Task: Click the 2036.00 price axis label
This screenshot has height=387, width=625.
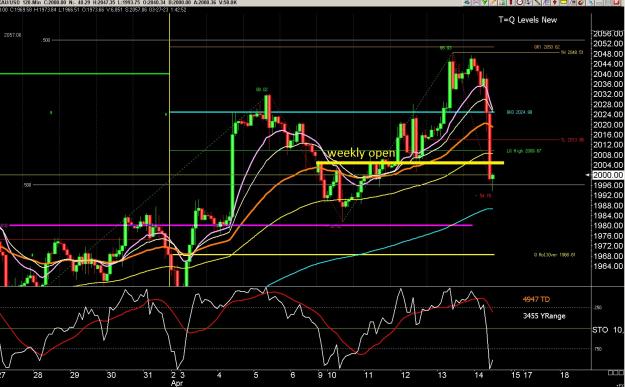Action: pos(608,84)
